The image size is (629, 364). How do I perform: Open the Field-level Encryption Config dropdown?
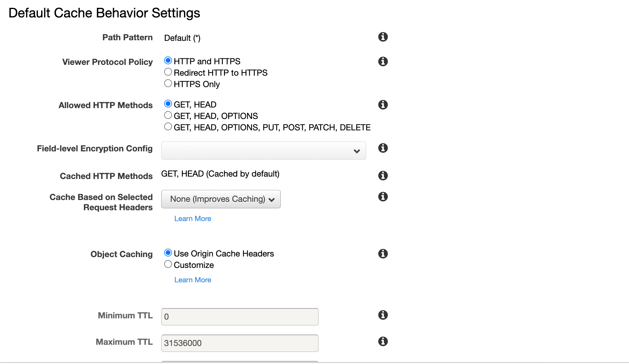[x=263, y=150]
